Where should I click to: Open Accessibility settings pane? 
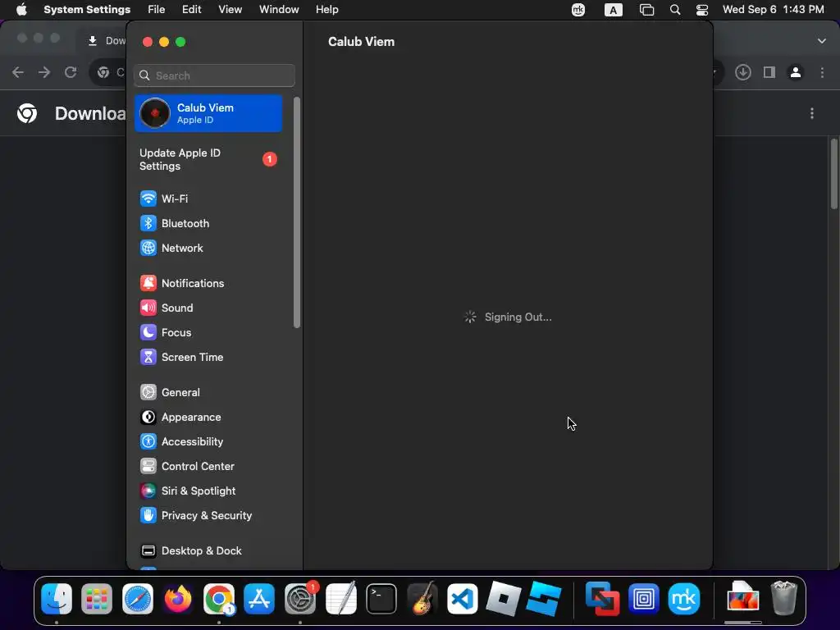coord(208,442)
